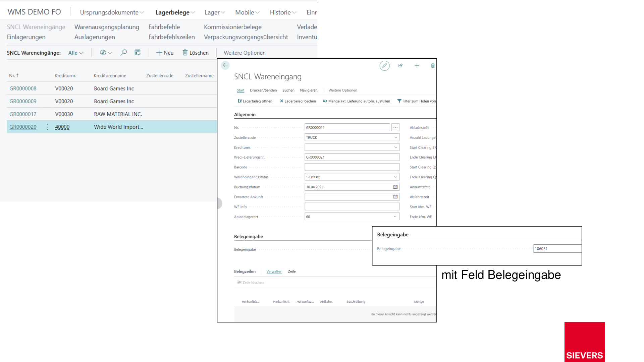Click the Barcode input field
This screenshot has height=362, width=644.
coord(352,167)
